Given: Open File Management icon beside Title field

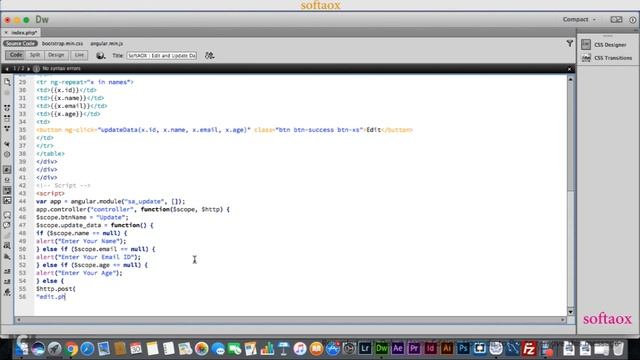Looking at the screenshot, I should (210, 56).
